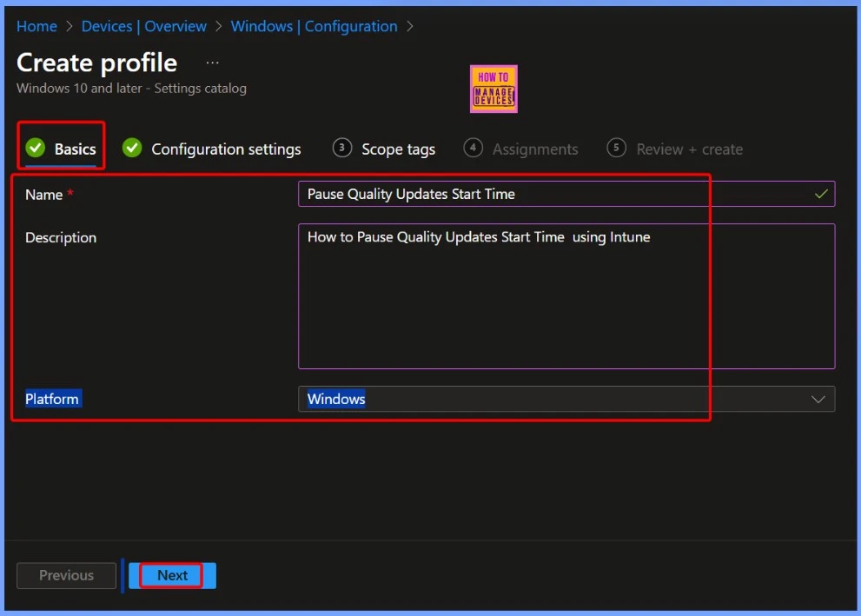This screenshot has width=861, height=616.
Task: Open the Review + create step
Action: (675, 149)
